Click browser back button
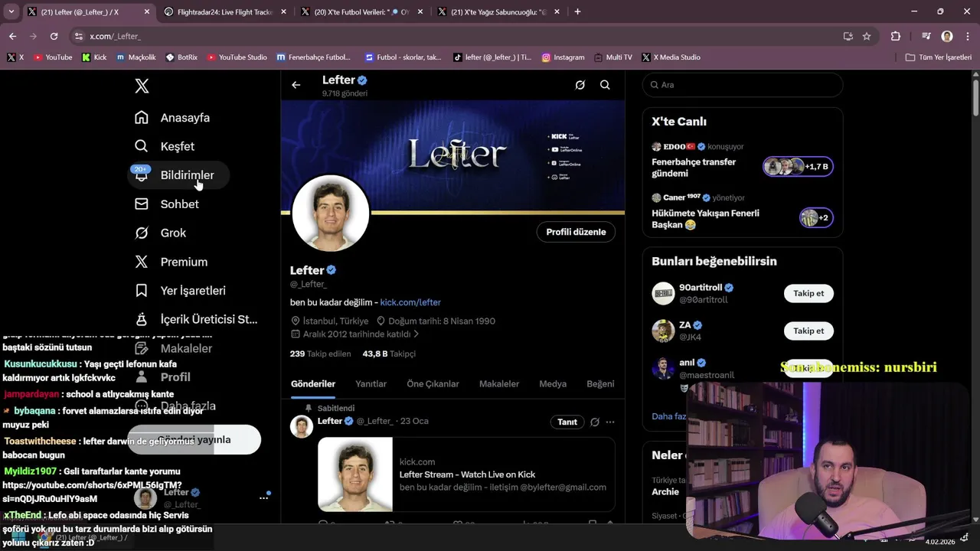980x551 pixels. (x=12, y=36)
